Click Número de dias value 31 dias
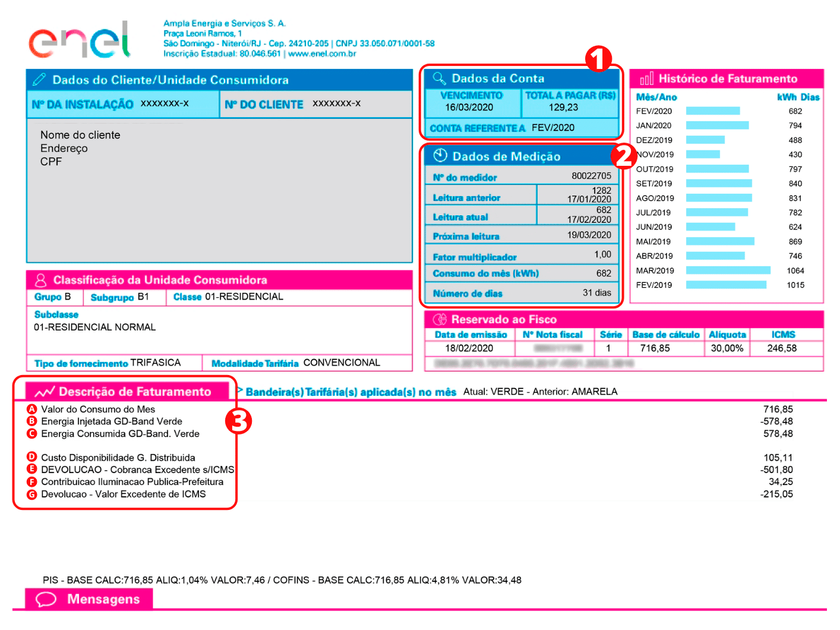 click(596, 292)
